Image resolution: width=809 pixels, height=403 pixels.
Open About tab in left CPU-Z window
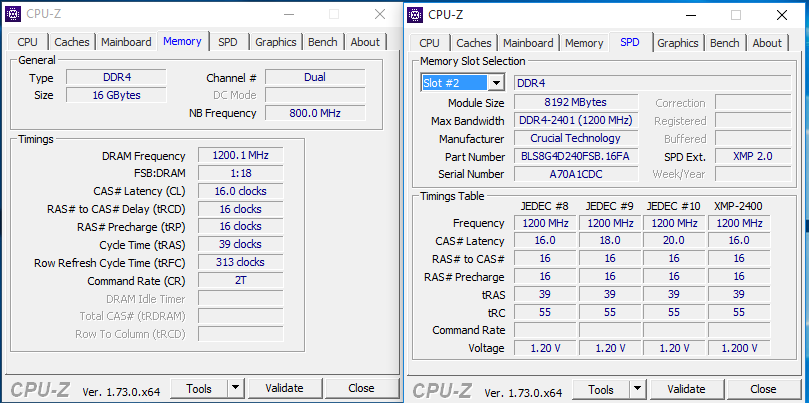pyautogui.click(x=365, y=42)
